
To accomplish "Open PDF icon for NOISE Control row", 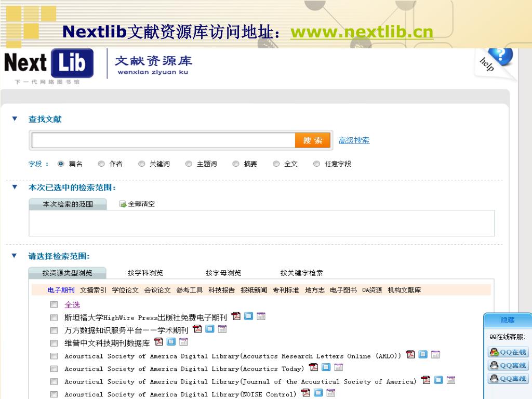I will click(x=305, y=393).
